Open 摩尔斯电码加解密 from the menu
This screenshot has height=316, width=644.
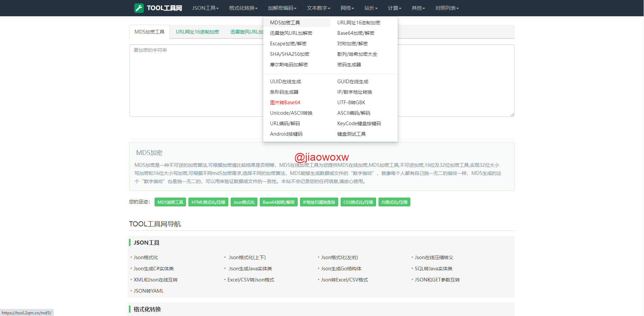tap(289, 65)
